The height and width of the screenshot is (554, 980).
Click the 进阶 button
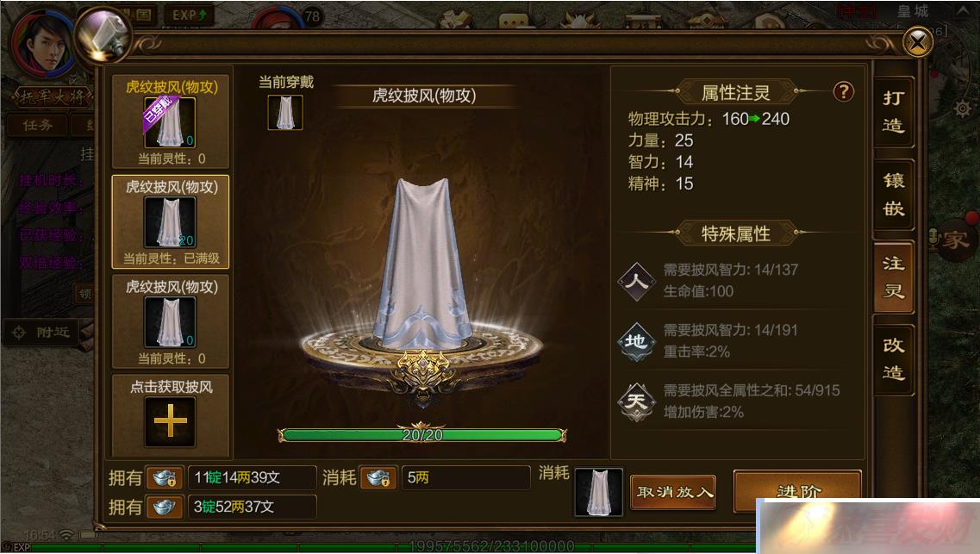tap(797, 491)
